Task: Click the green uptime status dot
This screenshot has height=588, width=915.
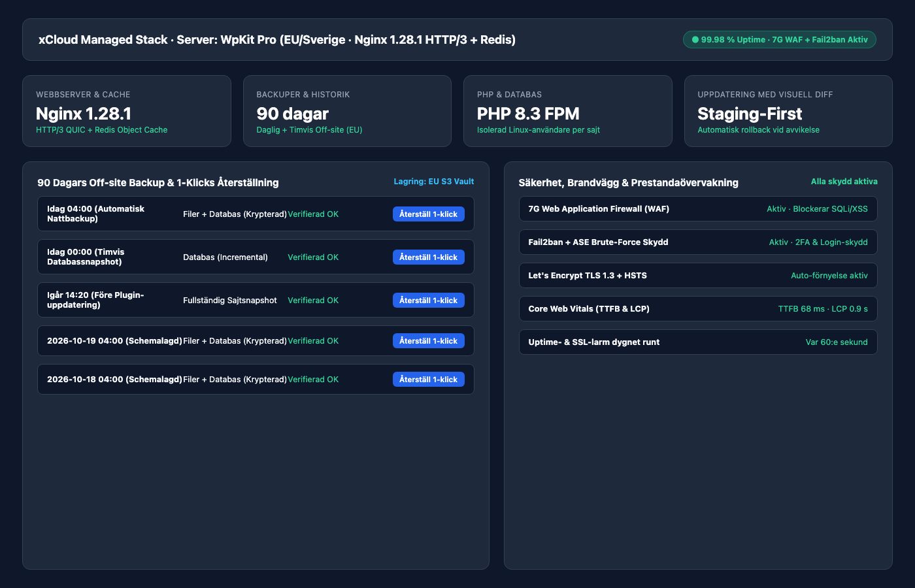Action: pos(695,40)
